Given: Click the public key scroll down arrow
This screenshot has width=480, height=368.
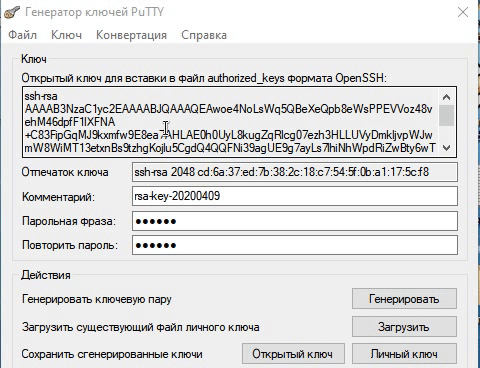Looking at the screenshot, I should [x=446, y=148].
